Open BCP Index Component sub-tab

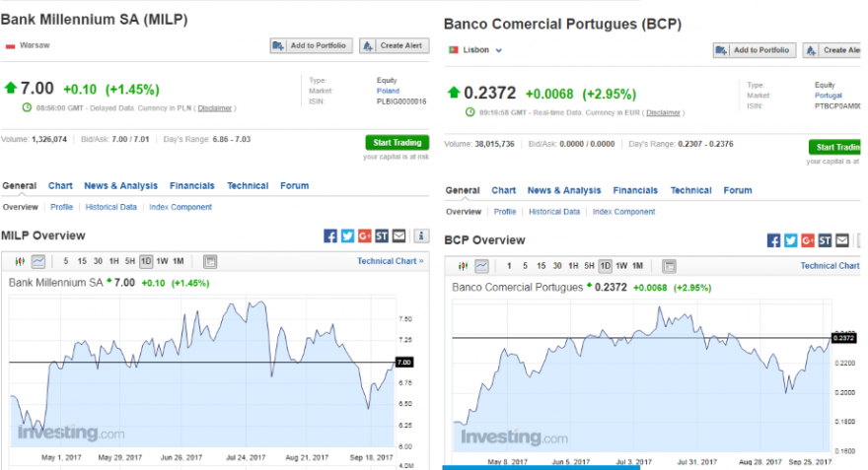click(x=623, y=212)
